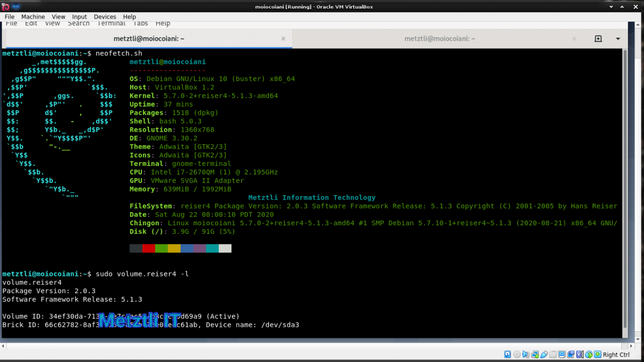Click the 'Packages: 1518 (dpkg)' line
Screen dimensions: 644x362
tap(174, 113)
